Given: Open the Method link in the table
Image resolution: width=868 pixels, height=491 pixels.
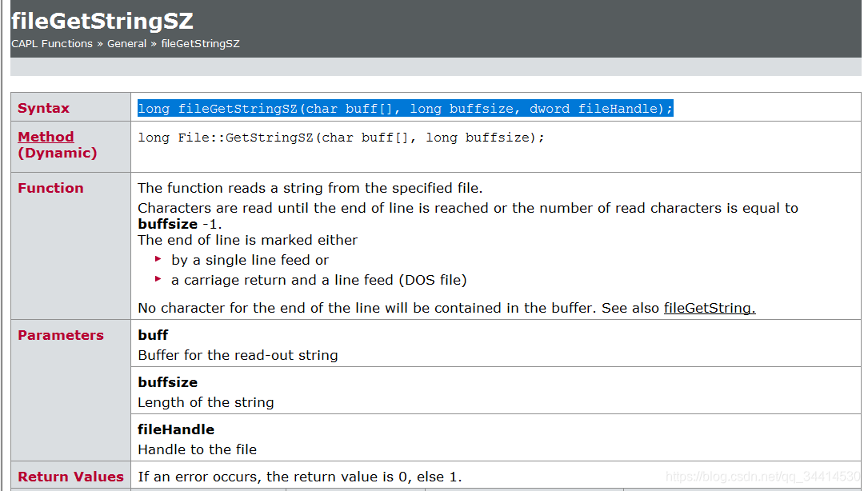Looking at the screenshot, I should [x=46, y=137].
